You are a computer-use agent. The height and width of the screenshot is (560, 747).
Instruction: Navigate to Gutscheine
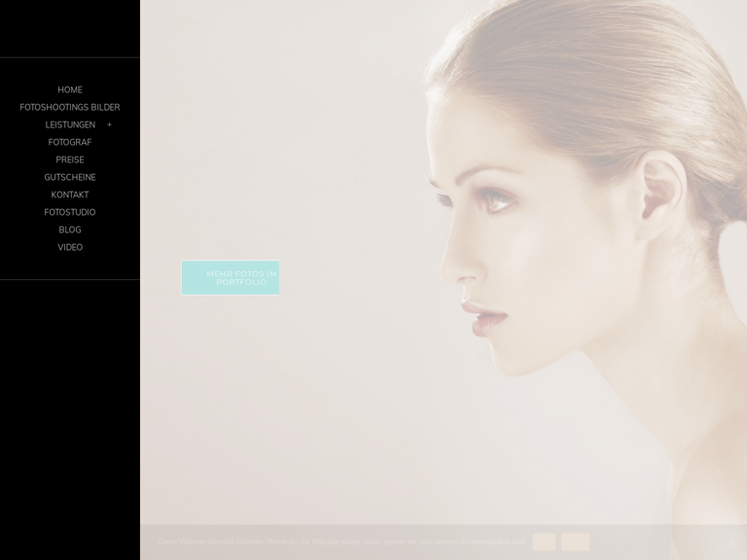pos(70,178)
